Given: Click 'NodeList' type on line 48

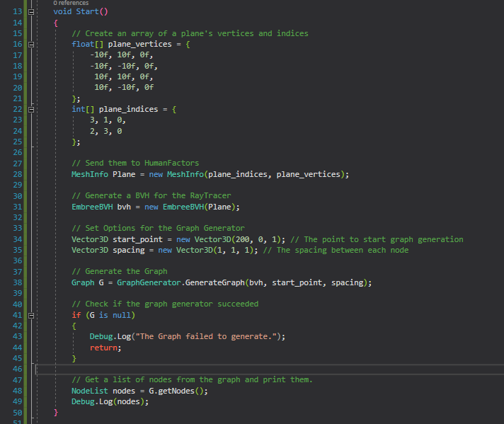Looking at the screenshot, I should click(x=90, y=391).
